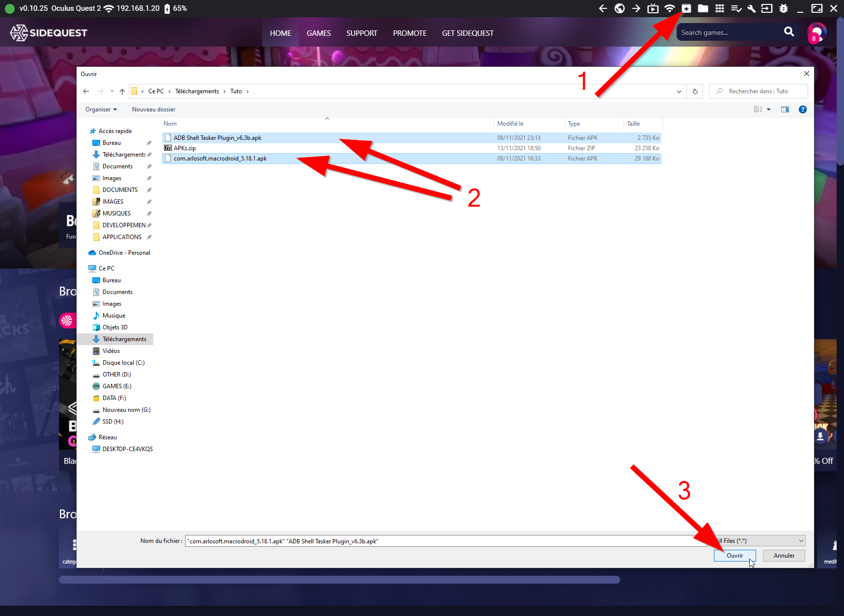Click the globe icon in SideQuest top bar
Screen dimensions: 844x616
coord(620,8)
